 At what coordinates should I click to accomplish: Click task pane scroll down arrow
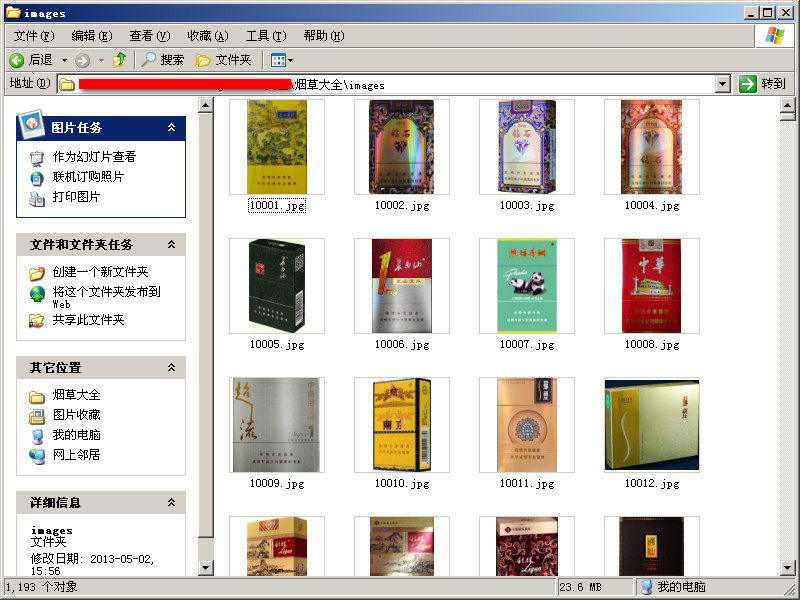coord(206,567)
